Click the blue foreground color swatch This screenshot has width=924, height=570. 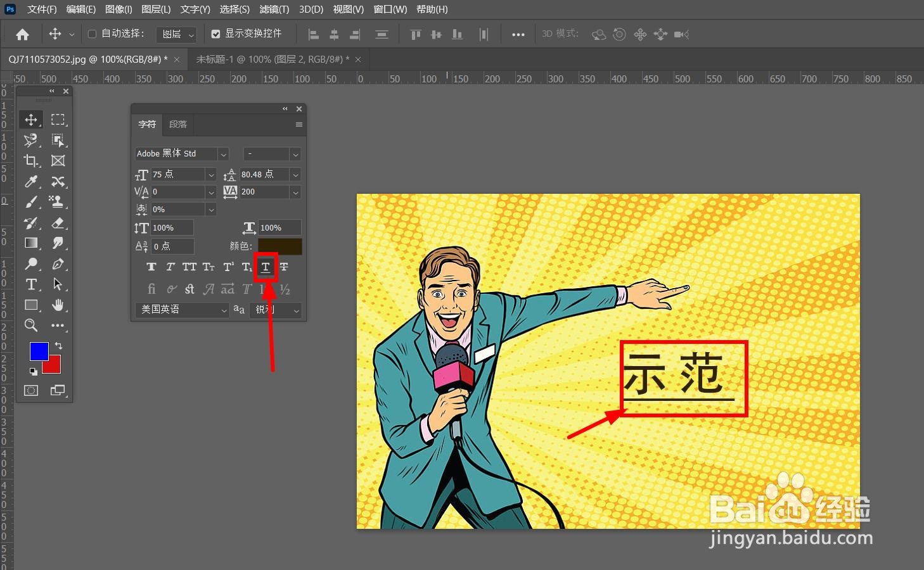point(38,351)
